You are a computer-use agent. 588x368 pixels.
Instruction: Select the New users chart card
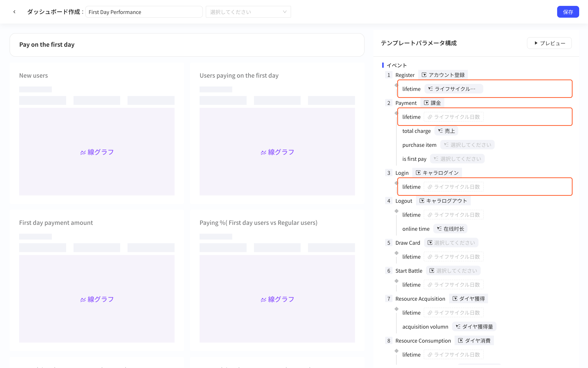coord(97,133)
